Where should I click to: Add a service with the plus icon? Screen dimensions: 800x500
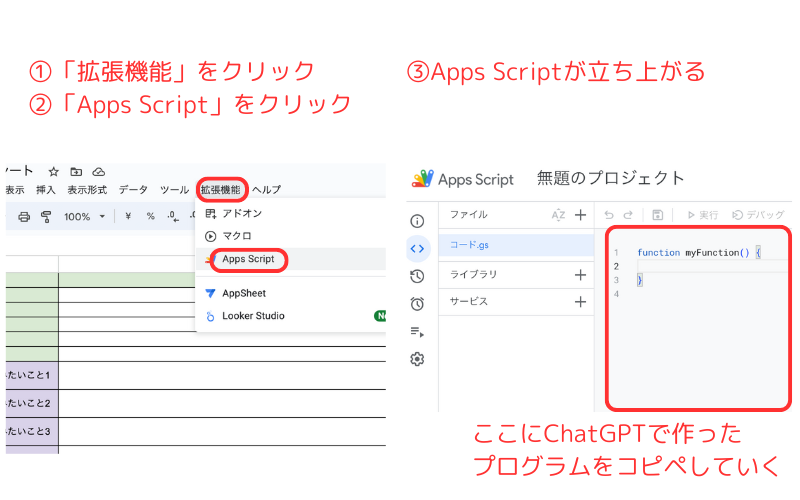[x=580, y=302]
